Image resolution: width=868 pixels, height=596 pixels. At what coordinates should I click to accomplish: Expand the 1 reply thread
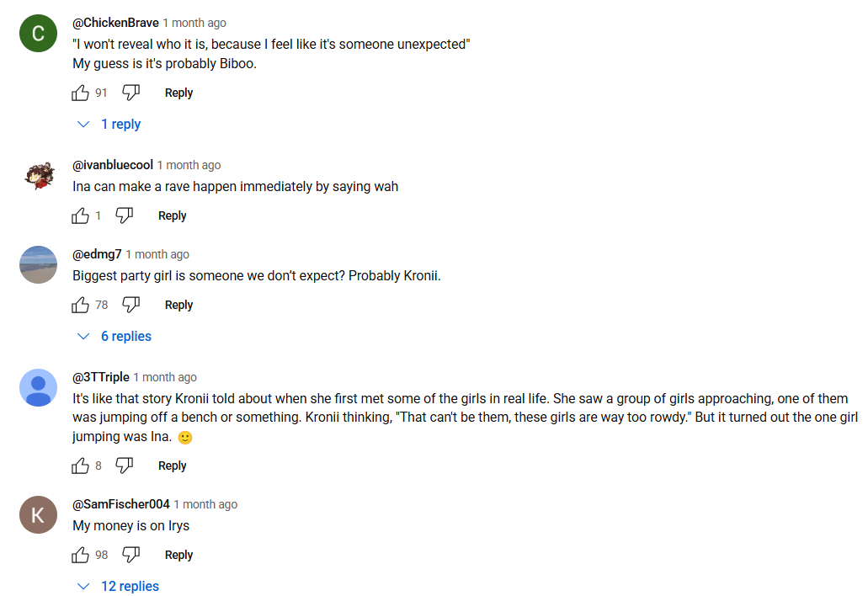tap(109, 124)
